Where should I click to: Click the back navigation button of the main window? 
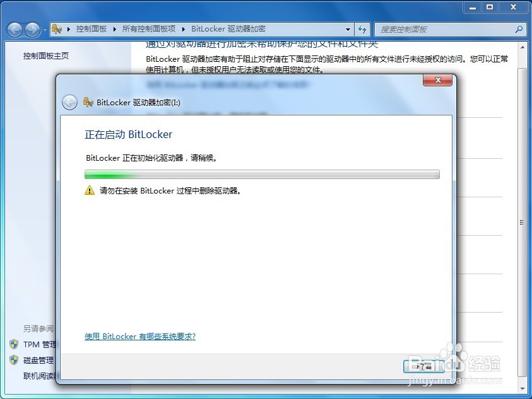click(14, 29)
